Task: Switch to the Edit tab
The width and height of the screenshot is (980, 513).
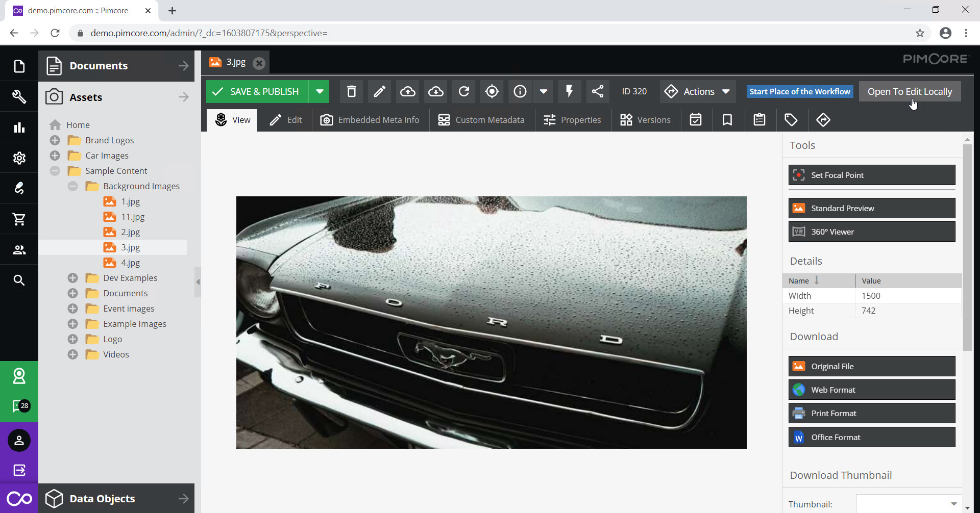Action: pyautogui.click(x=285, y=120)
